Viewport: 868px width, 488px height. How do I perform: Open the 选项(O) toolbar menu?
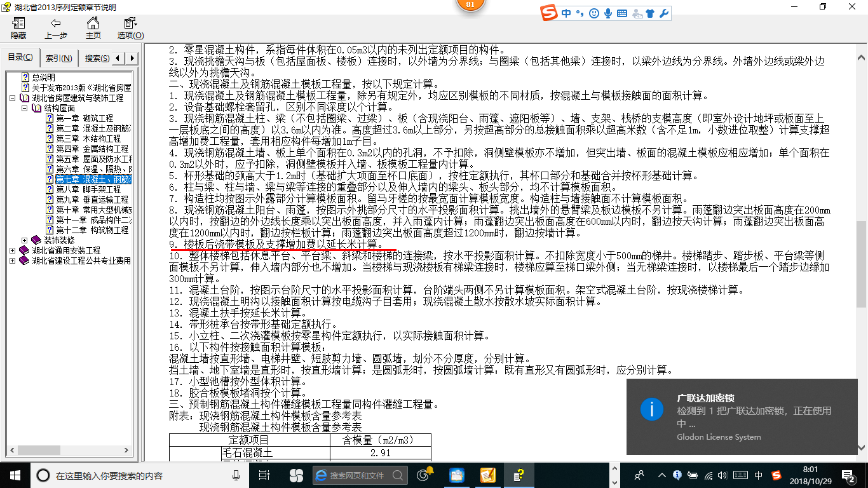[130, 29]
